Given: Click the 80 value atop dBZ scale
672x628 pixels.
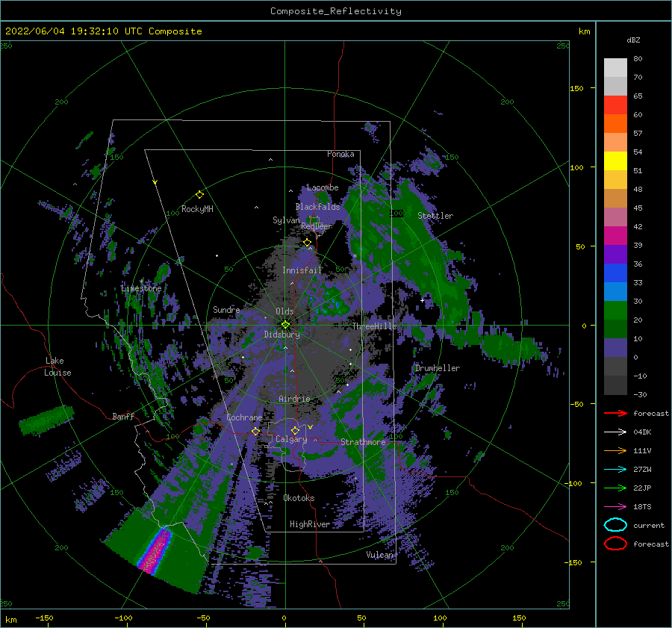Looking at the screenshot, I should coord(638,59).
